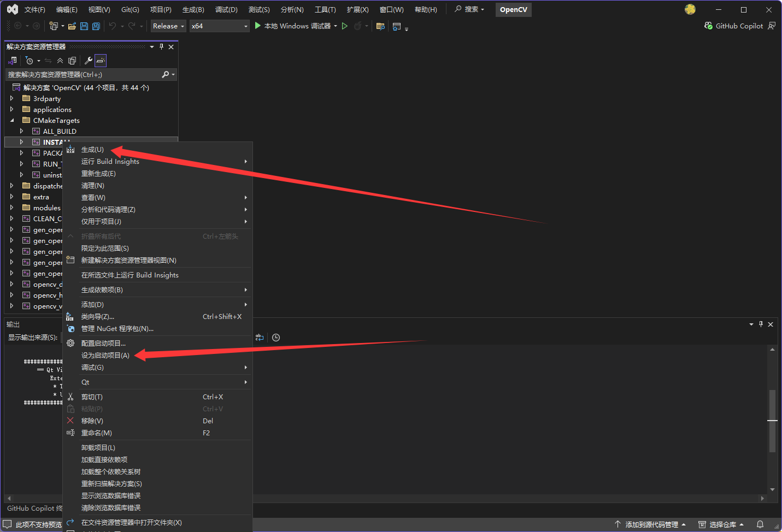
Task: Expand the modules folder
Action: [11, 208]
